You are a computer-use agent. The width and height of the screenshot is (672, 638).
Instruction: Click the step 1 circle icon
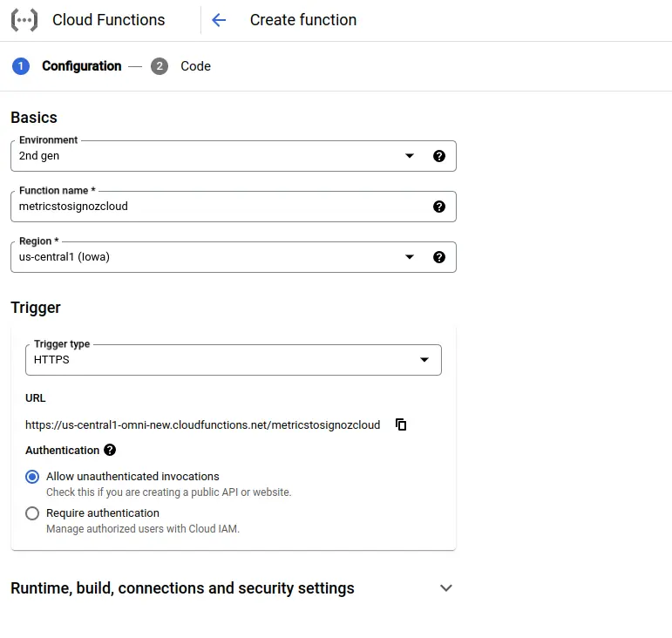[21, 66]
